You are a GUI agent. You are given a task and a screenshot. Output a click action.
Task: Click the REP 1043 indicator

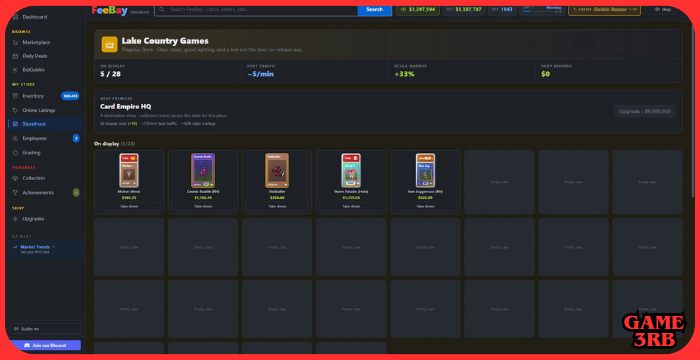(502, 9)
